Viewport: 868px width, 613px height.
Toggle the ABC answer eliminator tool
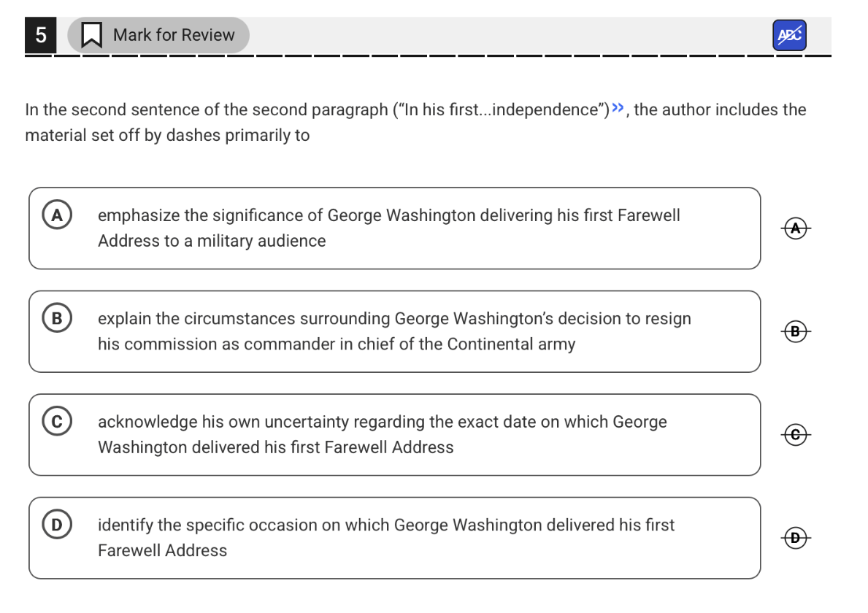(789, 36)
